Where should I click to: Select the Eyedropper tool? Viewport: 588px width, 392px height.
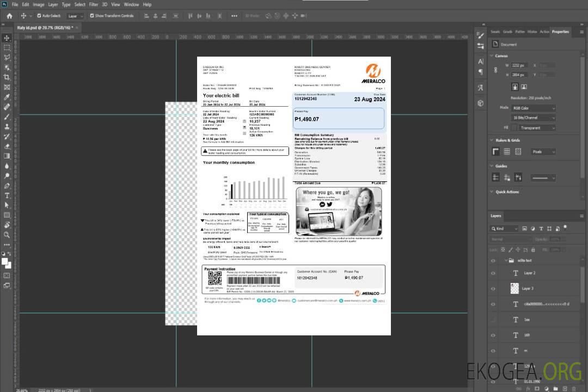[7, 97]
